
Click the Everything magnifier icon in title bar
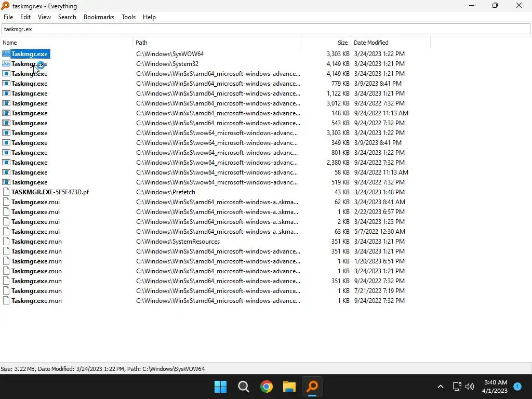pyautogui.click(x=5, y=6)
